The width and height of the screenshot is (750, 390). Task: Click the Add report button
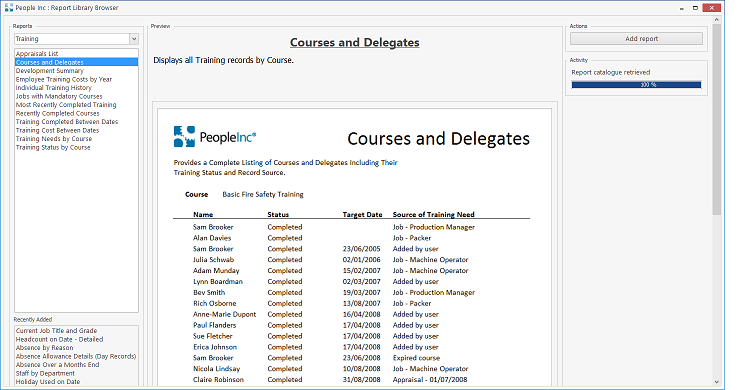coord(636,39)
